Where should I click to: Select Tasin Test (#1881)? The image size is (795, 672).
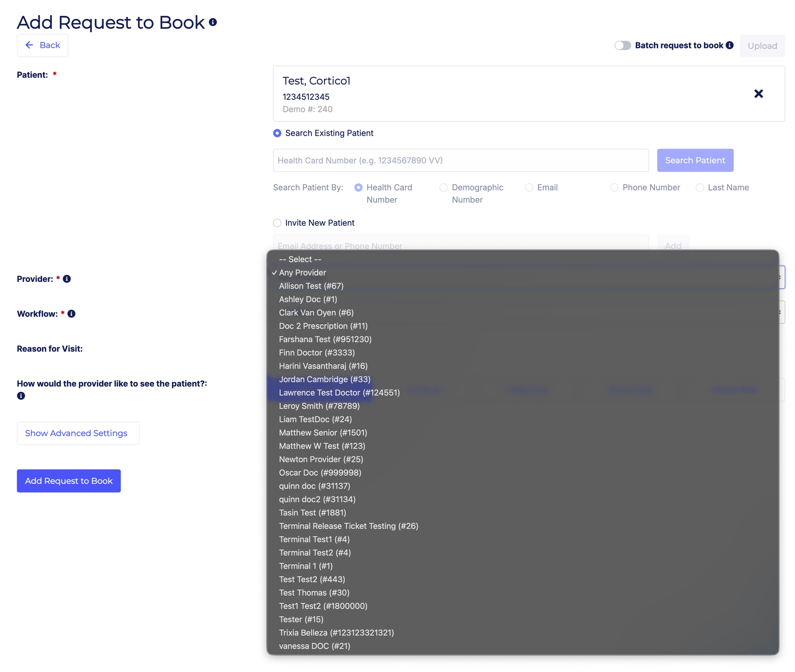click(x=522, y=512)
